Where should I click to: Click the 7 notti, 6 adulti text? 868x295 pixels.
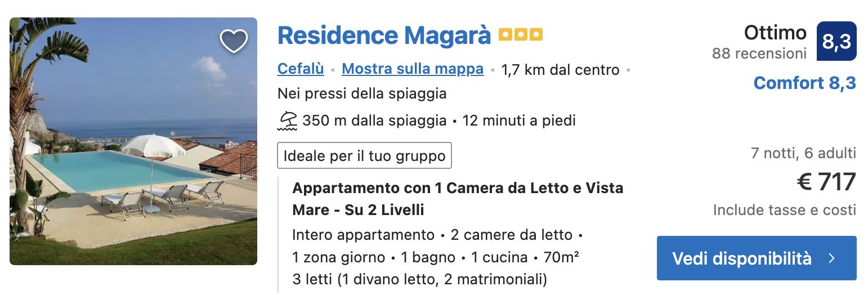coord(803,153)
